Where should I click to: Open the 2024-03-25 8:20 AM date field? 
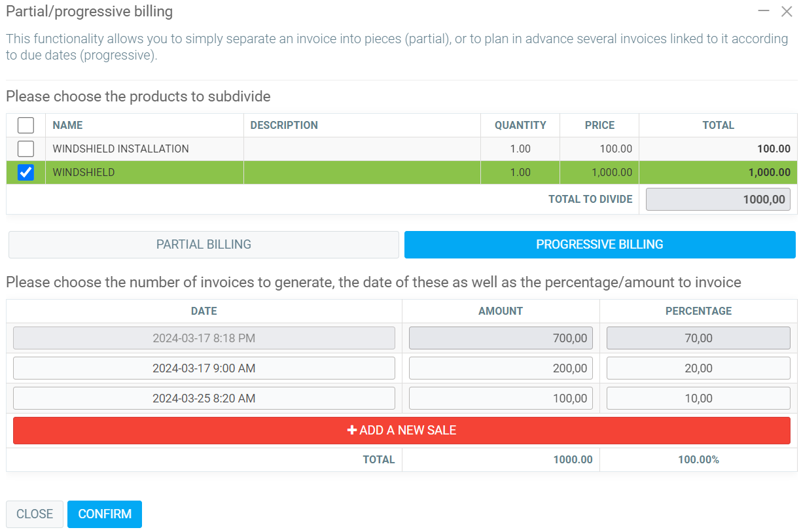pos(204,399)
